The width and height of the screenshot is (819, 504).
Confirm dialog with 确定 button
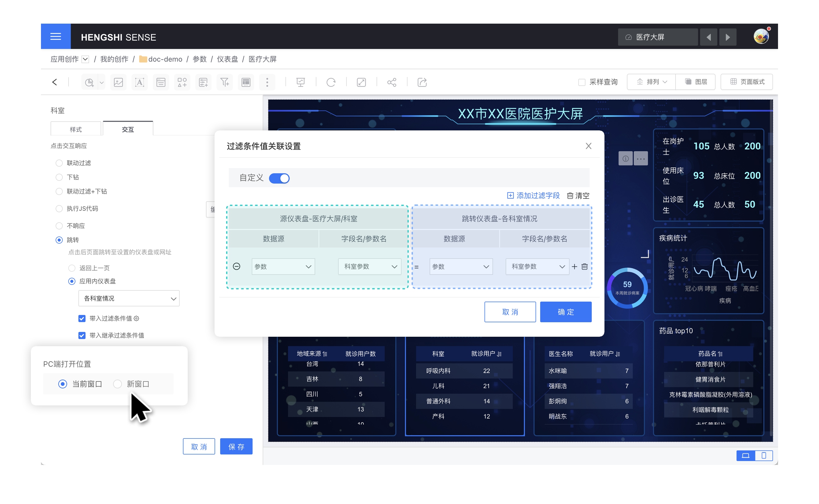pos(566,312)
